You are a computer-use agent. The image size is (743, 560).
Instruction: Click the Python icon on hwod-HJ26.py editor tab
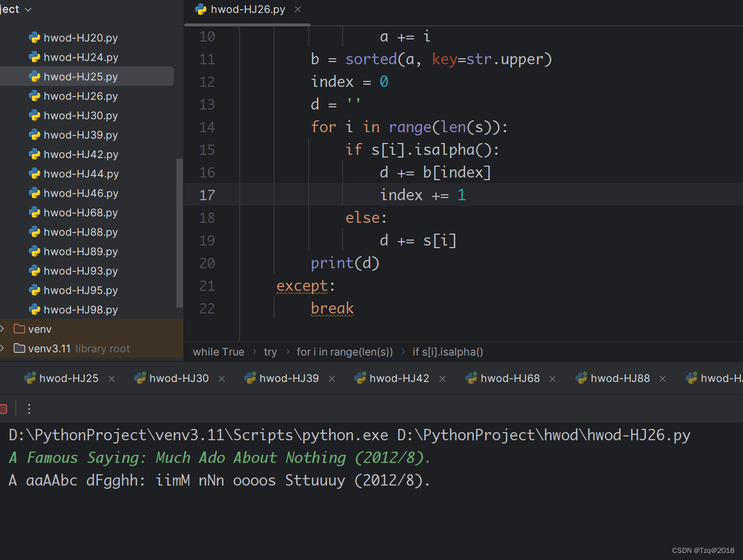click(x=201, y=9)
